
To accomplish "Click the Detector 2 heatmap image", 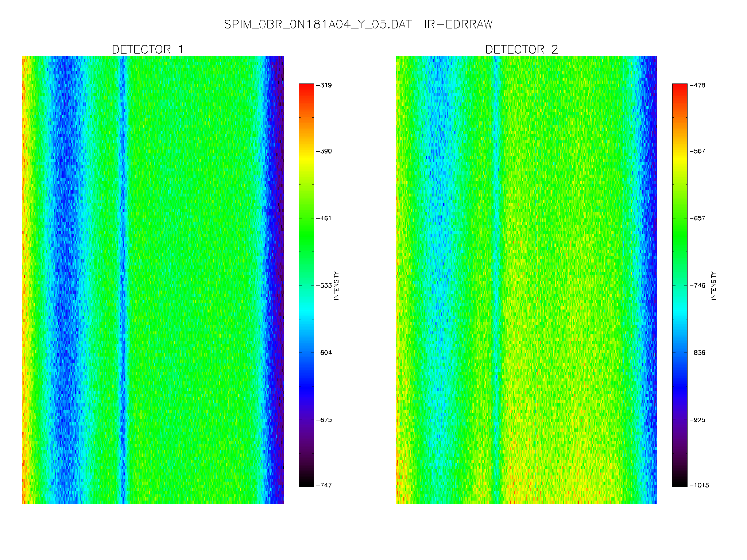I will pyautogui.click(x=526, y=280).
